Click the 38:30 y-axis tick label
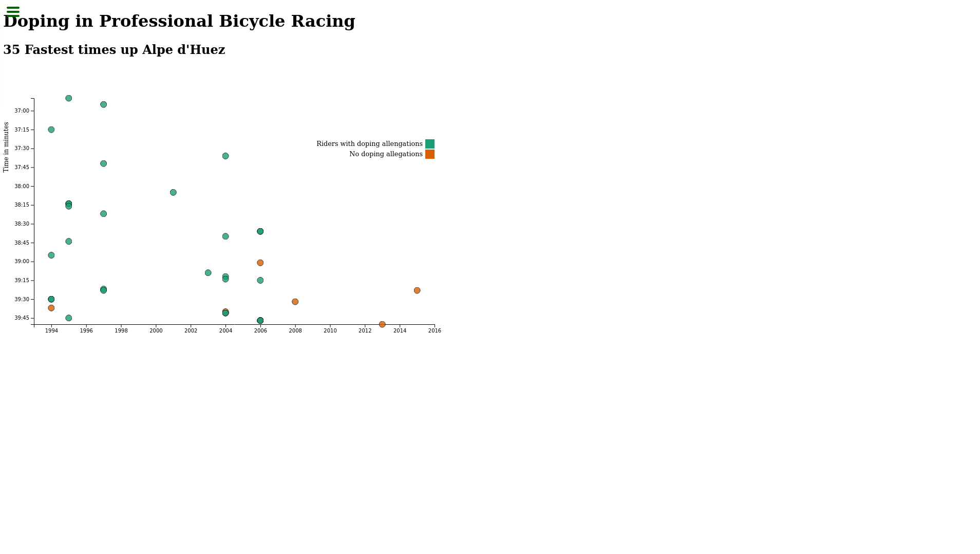Image resolution: width=980 pixels, height=554 pixels. 22,224
